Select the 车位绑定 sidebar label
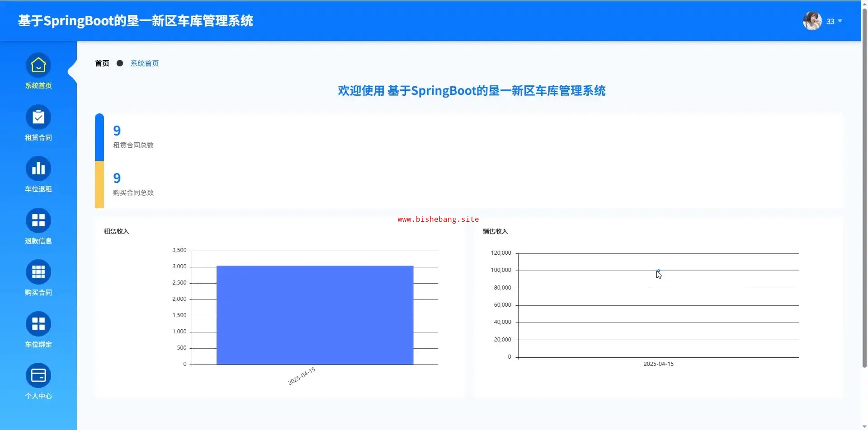Screen dimensions: 868x430 38,345
